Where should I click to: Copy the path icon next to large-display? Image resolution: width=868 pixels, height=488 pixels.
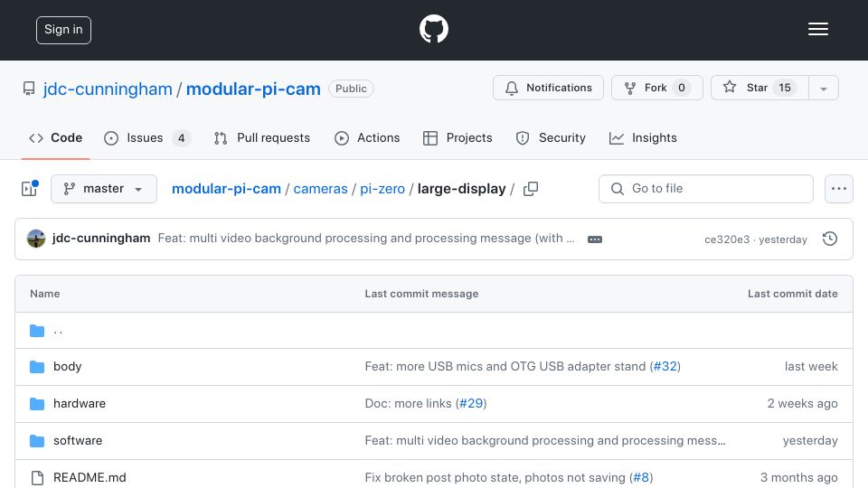531,189
